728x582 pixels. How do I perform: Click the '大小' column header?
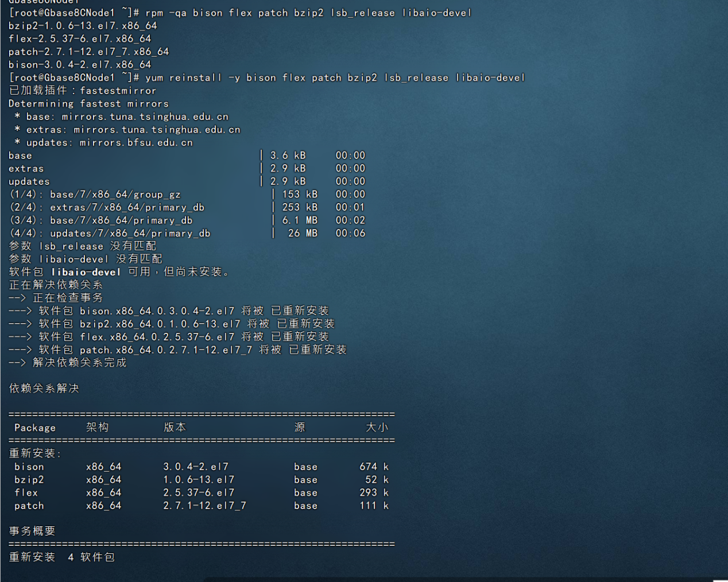[x=377, y=427]
